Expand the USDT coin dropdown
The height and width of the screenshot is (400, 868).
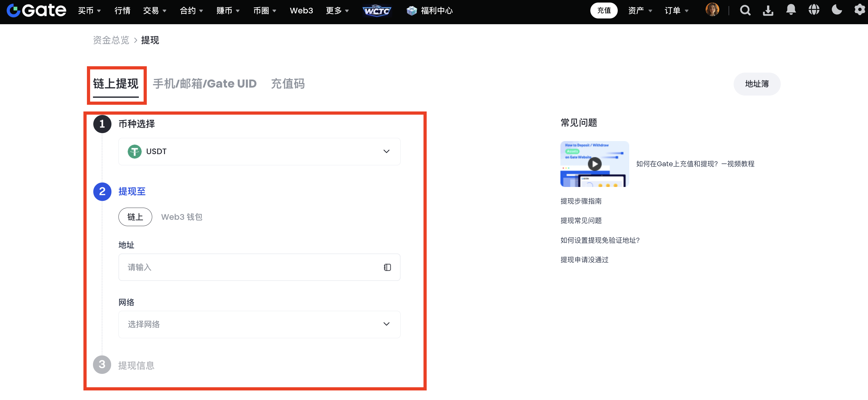pyautogui.click(x=259, y=151)
